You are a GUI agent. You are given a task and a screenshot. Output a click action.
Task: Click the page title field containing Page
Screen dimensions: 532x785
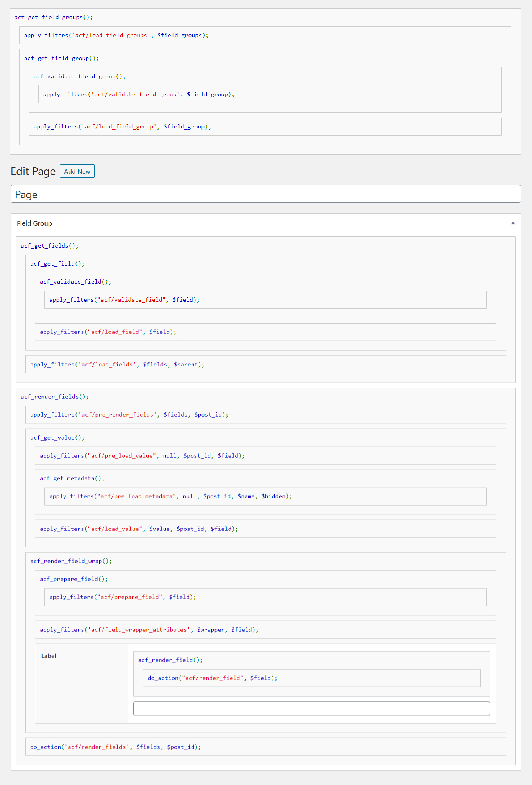266,194
